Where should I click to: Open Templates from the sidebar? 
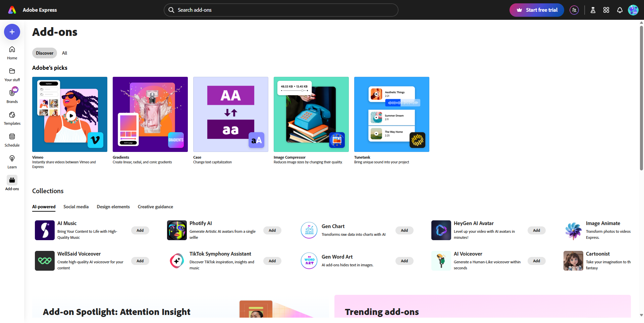(x=12, y=118)
